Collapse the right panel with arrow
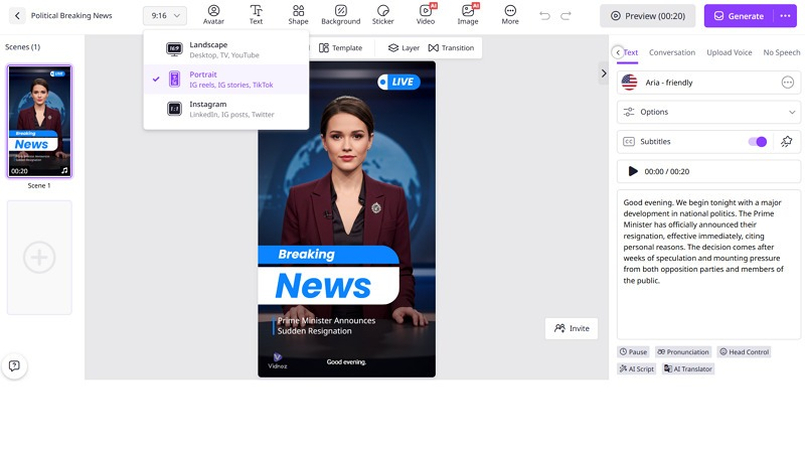 [604, 73]
